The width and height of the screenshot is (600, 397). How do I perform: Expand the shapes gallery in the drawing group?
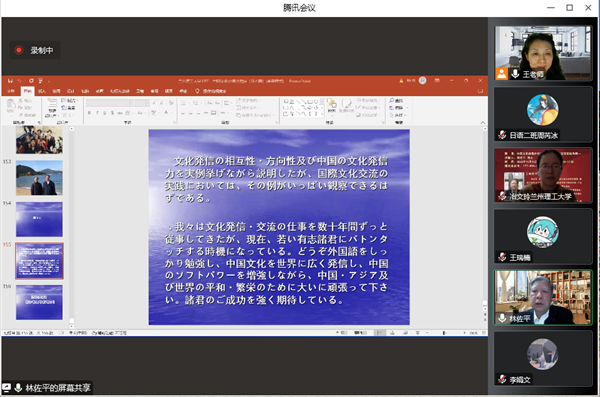coord(322,114)
